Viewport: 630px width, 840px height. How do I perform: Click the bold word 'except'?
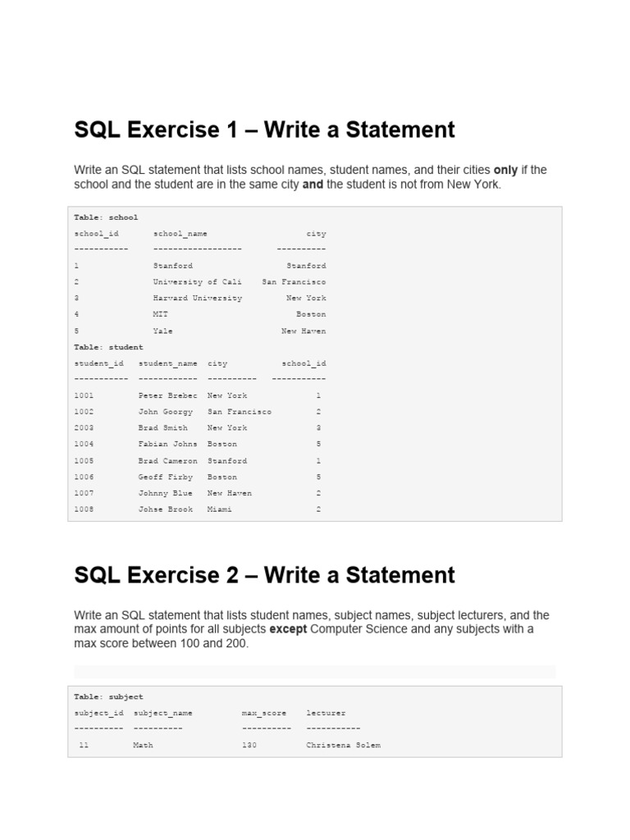click(288, 629)
